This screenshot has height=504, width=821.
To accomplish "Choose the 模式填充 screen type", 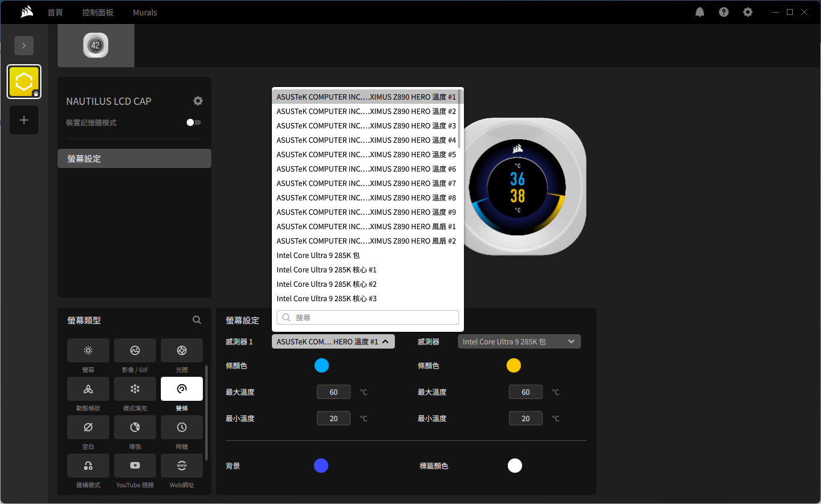I will (135, 389).
